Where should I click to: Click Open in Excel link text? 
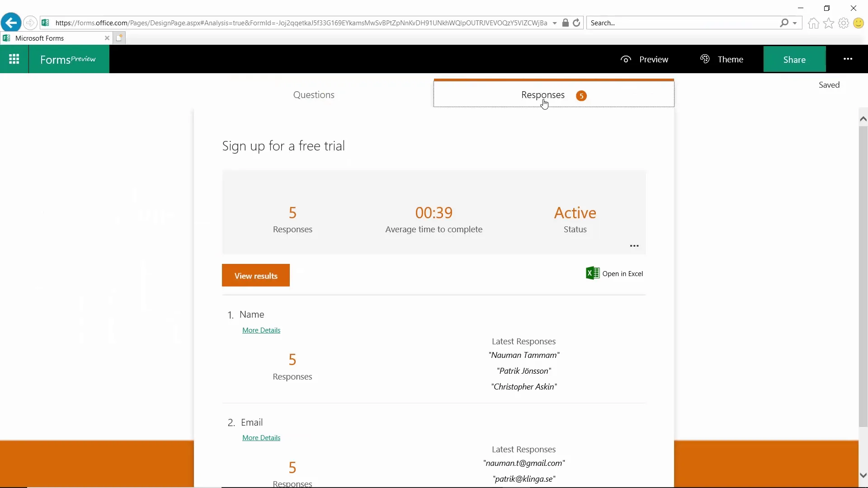[x=623, y=274]
